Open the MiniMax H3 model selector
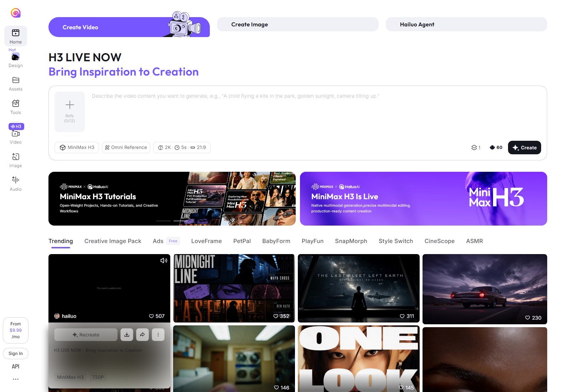The image size is (570, 392). coord(77,148)
